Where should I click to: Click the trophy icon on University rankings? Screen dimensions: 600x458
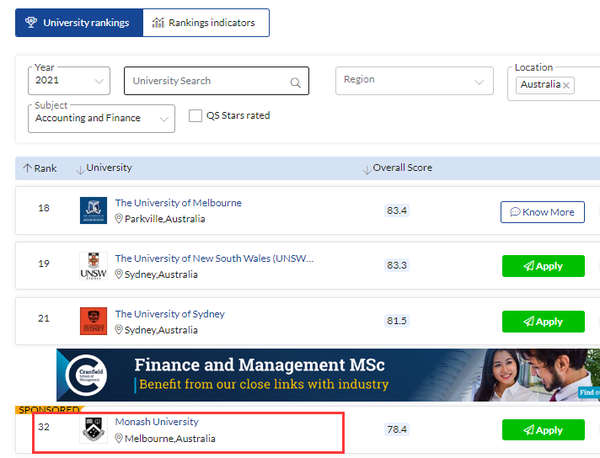coord(31,22)
